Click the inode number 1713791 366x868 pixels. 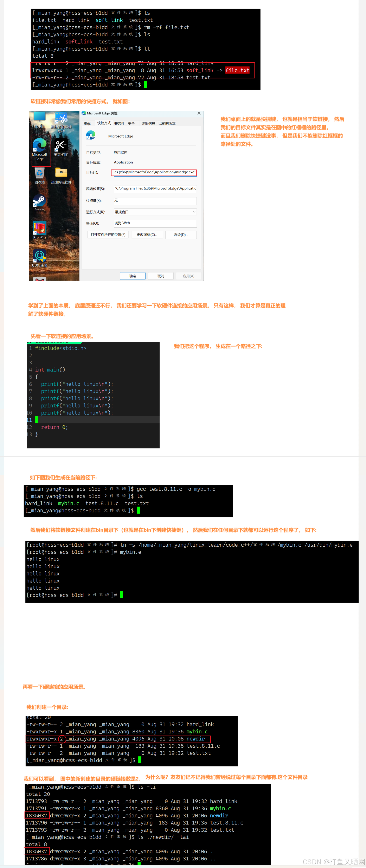pos(36,808)
